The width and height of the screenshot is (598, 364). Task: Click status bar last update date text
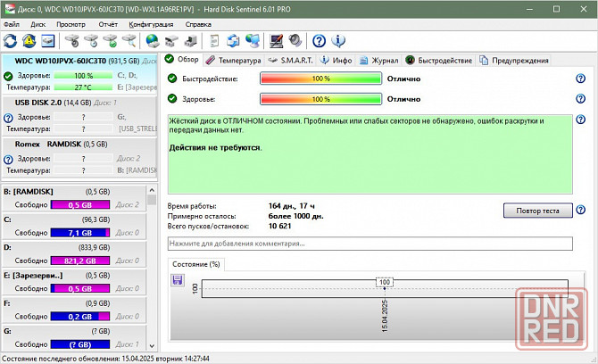[105, 359]
